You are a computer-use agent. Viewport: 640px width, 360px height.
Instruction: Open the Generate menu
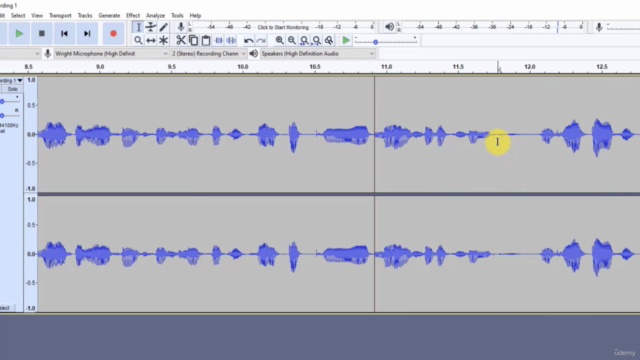pos(109,16)
